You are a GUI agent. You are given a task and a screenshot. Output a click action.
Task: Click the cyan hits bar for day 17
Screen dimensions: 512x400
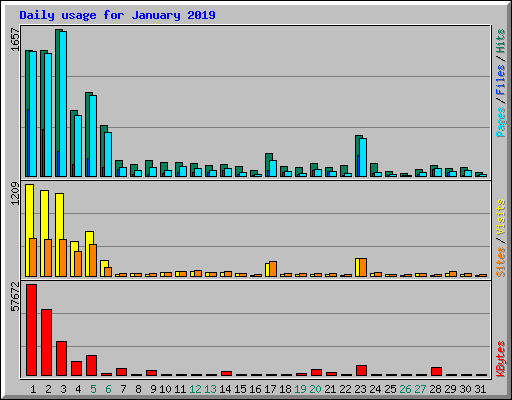tap(273, 169)
